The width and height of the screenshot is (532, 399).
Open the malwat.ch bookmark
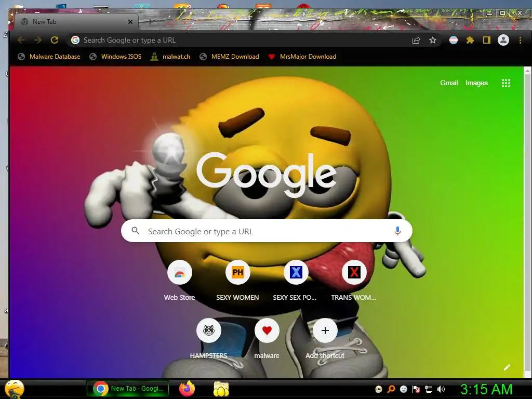[x=170, y=57]
